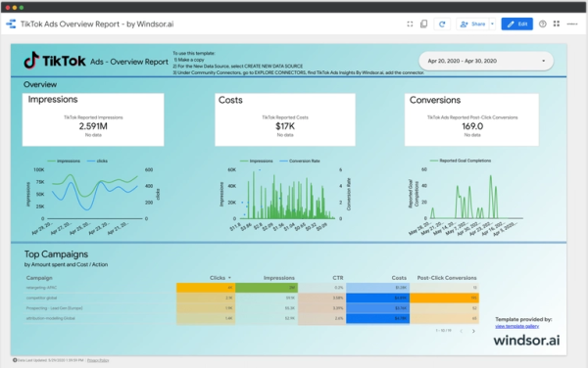Screen dimensions: 588x368
Task: Go to the previous table page arrow
Action: 462,331
